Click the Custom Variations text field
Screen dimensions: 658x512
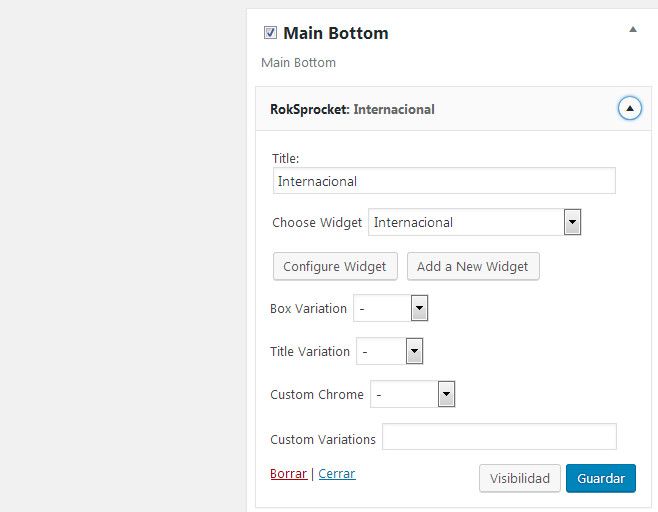coord(499,436)
